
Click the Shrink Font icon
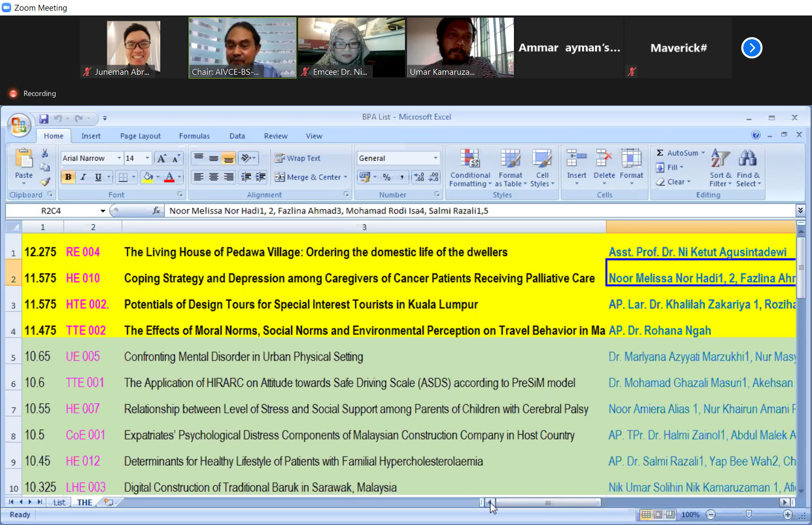tap(176, 158)
